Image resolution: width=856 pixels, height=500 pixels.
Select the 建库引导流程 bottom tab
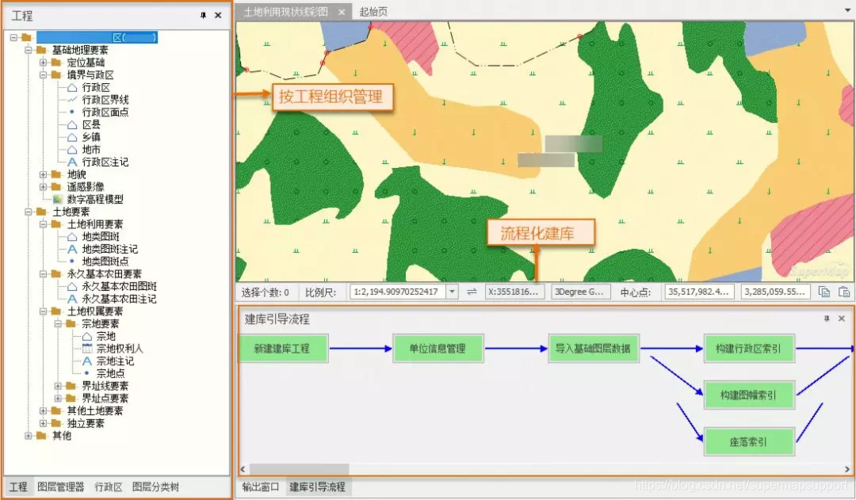coord(317,487)
